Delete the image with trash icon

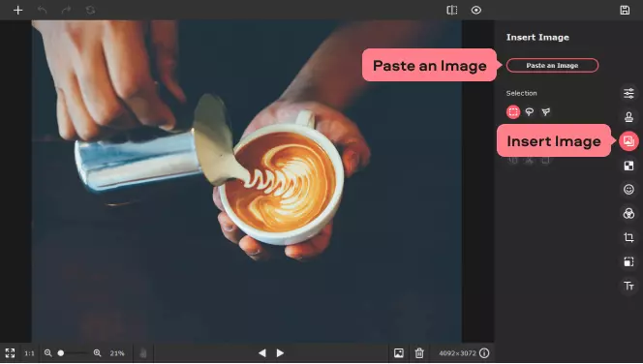point(419,353)
